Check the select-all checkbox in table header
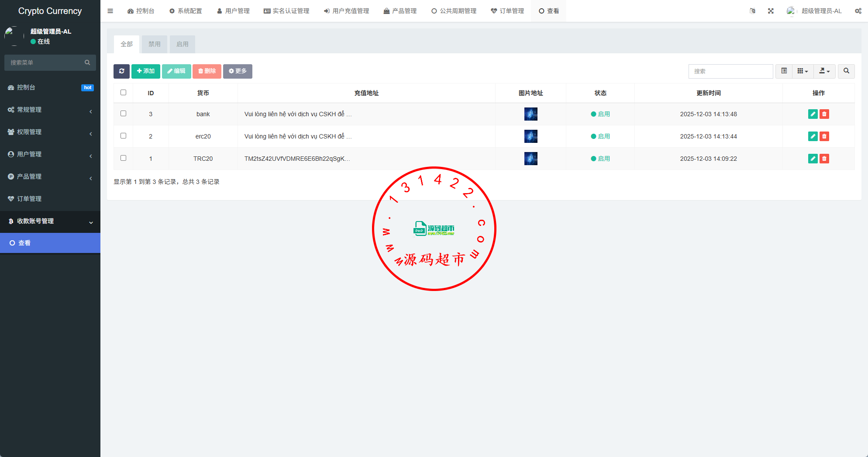The height and width of the screenshot is (457, 868). click(123, 93)
